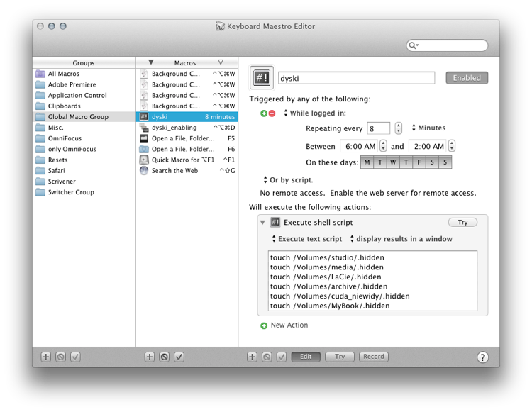Select the Switcher Group folder
This screenshot has height=412, width=532.
85,192
